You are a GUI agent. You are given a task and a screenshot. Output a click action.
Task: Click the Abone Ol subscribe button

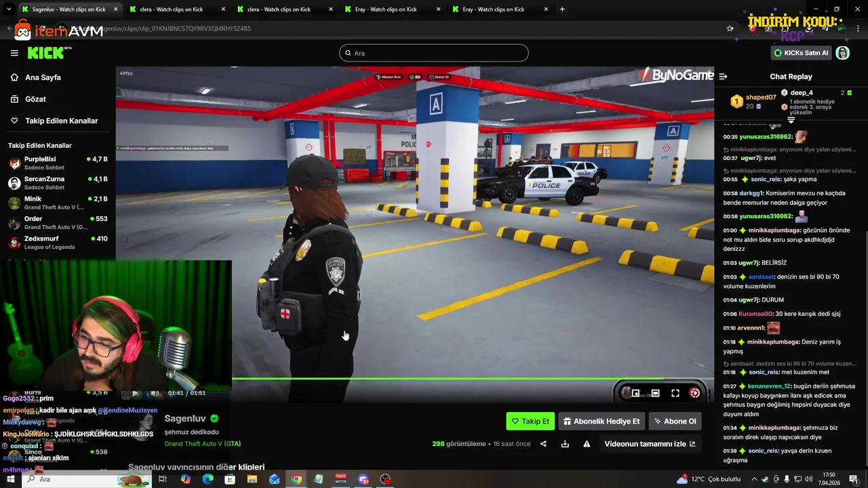pos(675,421)
